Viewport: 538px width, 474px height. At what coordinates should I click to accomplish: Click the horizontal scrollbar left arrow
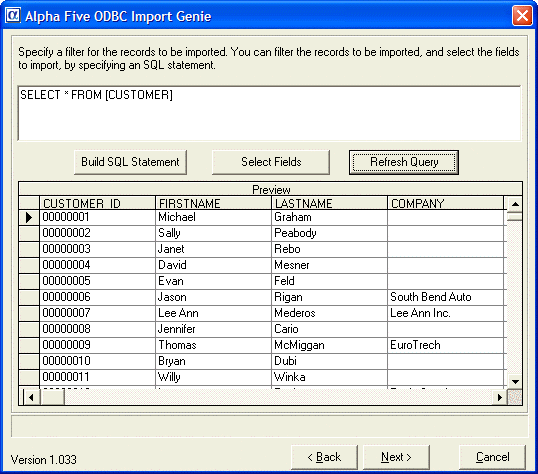pyautogui.click(x=32, y=397)
